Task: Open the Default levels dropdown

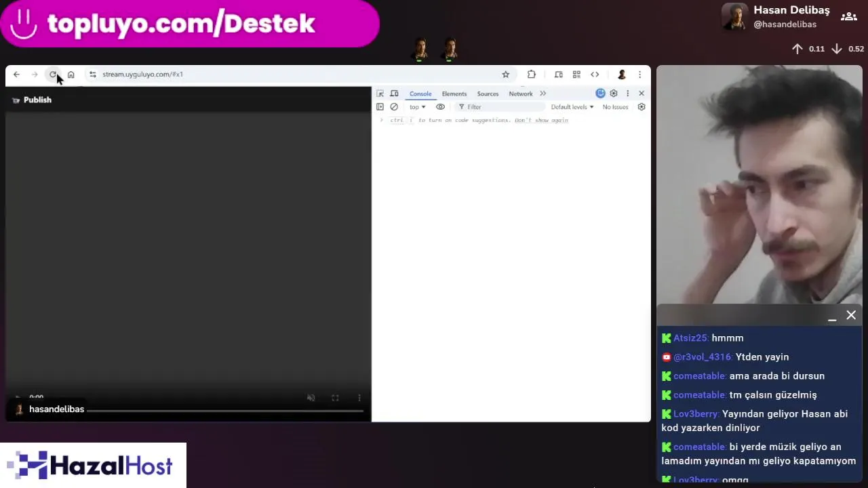Action: (572, 107)
